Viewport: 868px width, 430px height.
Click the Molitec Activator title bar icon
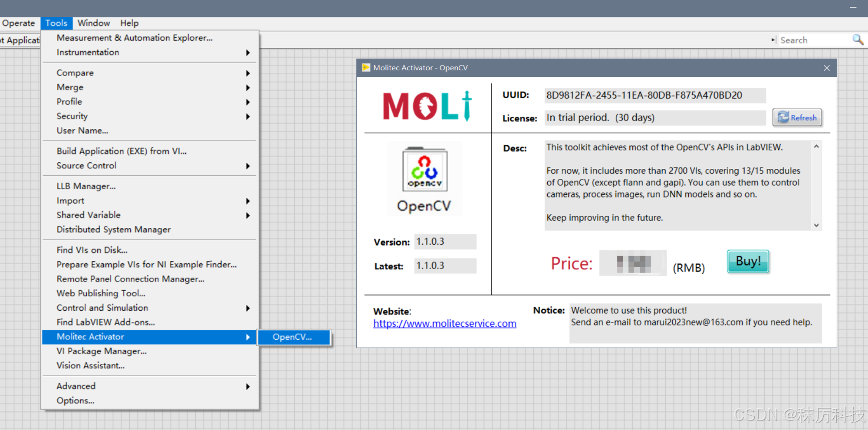coord(366,68)
